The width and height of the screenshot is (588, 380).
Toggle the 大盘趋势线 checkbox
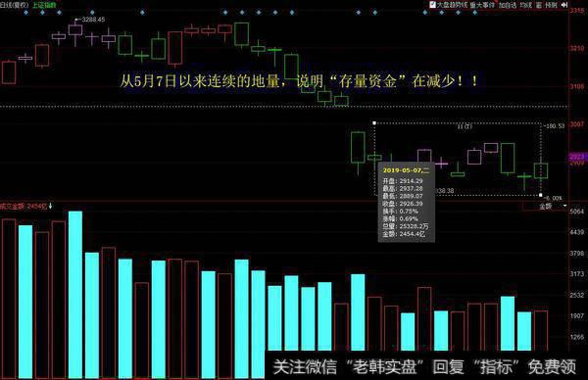coord(432,5)
